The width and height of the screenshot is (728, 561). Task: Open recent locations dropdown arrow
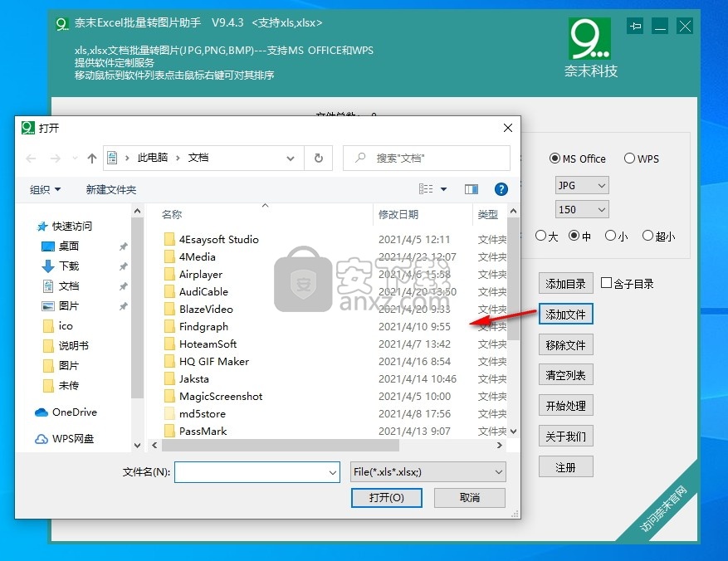(76, 159)
